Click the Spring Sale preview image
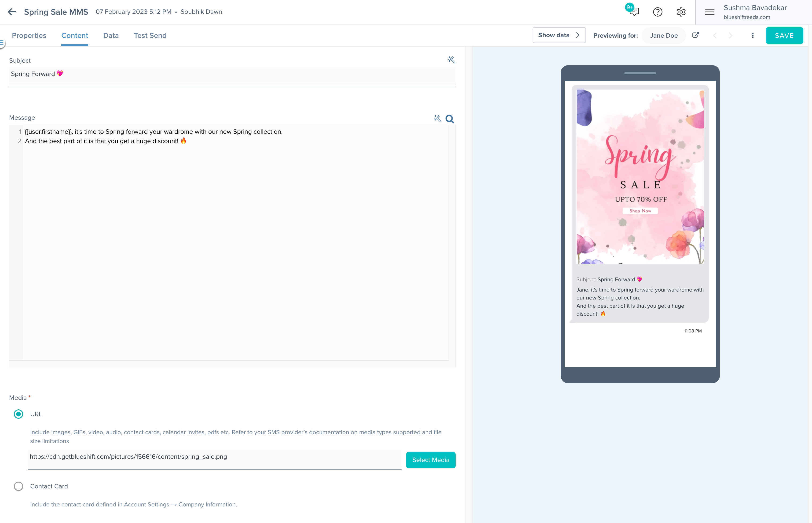Image resolution: width=812 pixels, height=523 pixels. tap(640, 177)
